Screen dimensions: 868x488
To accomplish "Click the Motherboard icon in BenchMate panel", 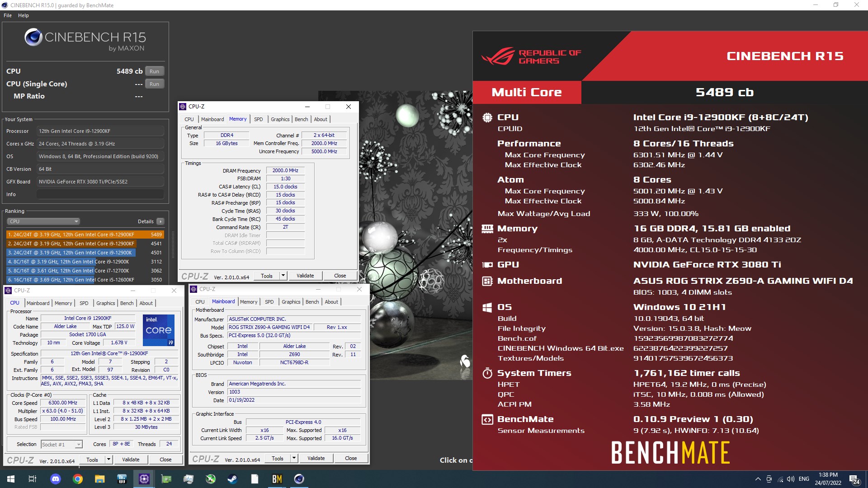I will point(487,281).
